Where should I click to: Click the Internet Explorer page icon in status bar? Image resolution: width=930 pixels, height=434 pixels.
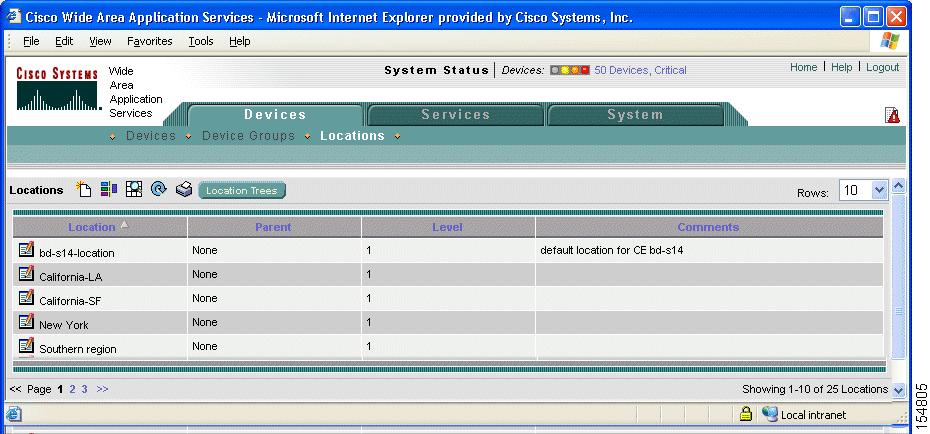(x=14, y=414)
